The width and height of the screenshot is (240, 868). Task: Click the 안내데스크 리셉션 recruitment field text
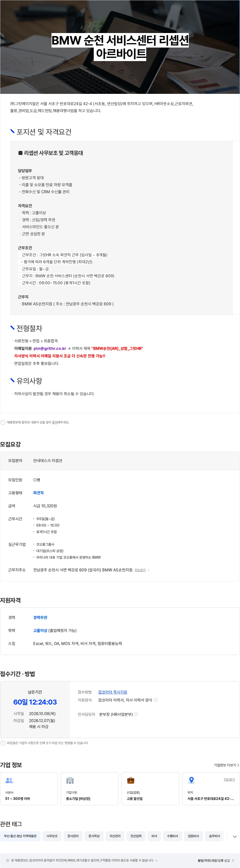click(x=47, y=461)
